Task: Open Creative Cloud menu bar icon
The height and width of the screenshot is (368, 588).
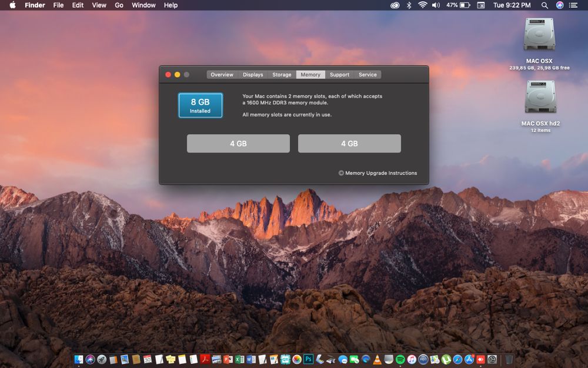Action: (x=395, y=5)
